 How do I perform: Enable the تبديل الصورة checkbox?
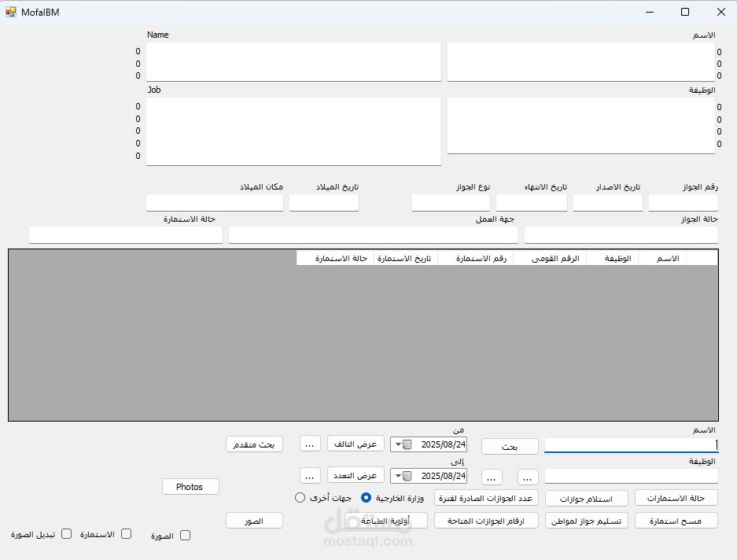[67, 534]
